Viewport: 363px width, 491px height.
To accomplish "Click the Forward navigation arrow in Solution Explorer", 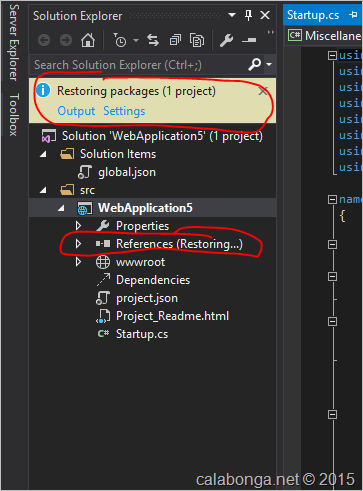I will pos(66,40).
